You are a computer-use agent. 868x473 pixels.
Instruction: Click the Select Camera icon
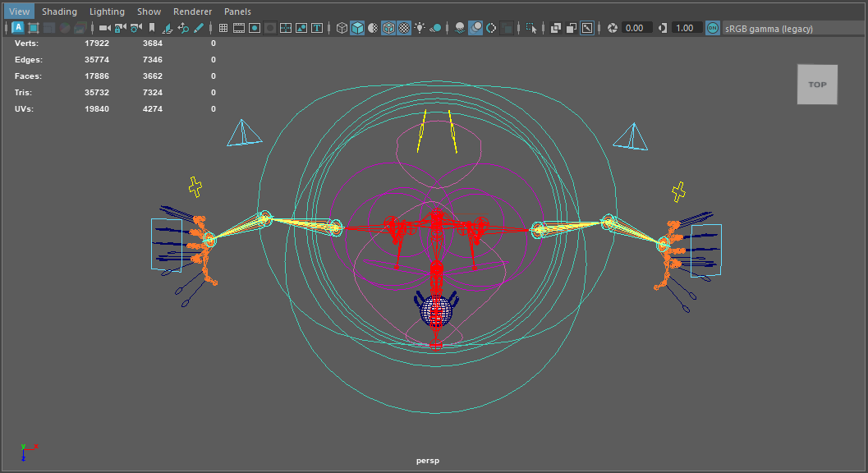(x=104, y=28)
